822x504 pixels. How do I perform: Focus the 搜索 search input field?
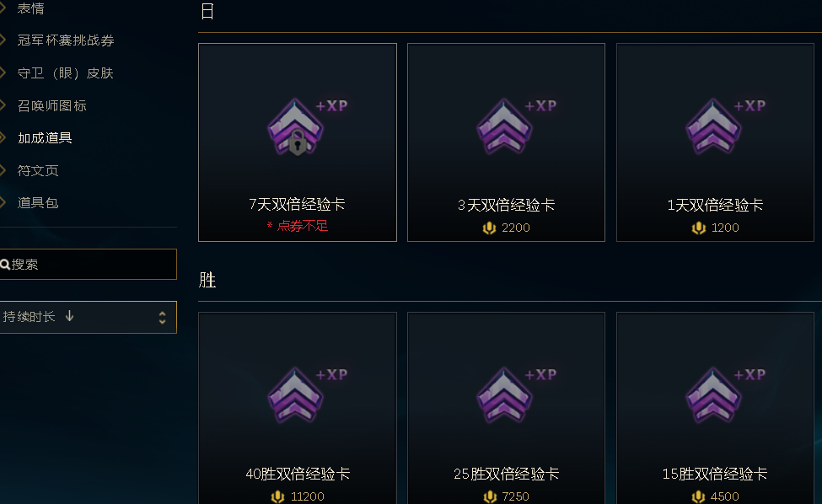point(88,264)
